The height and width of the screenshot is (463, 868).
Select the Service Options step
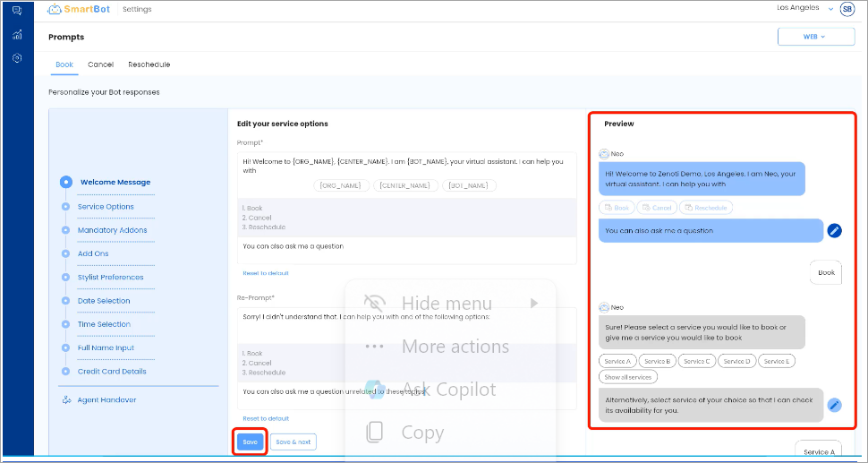point(106,207)
